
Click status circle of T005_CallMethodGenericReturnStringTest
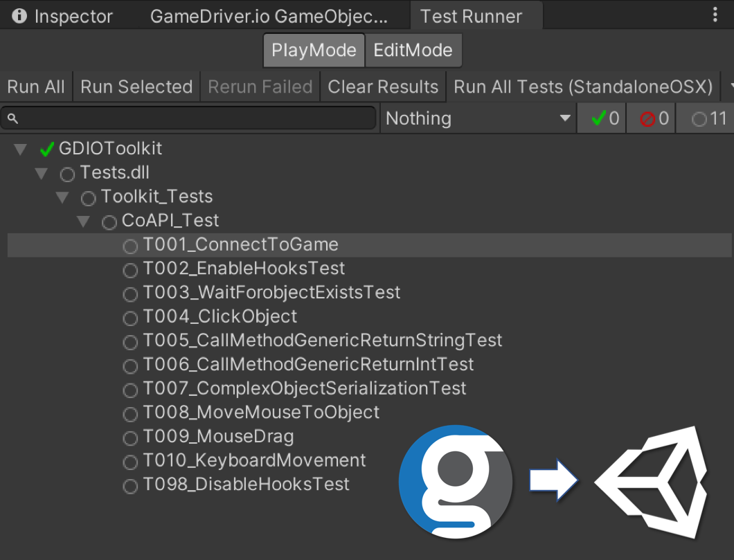click(130, 342)
